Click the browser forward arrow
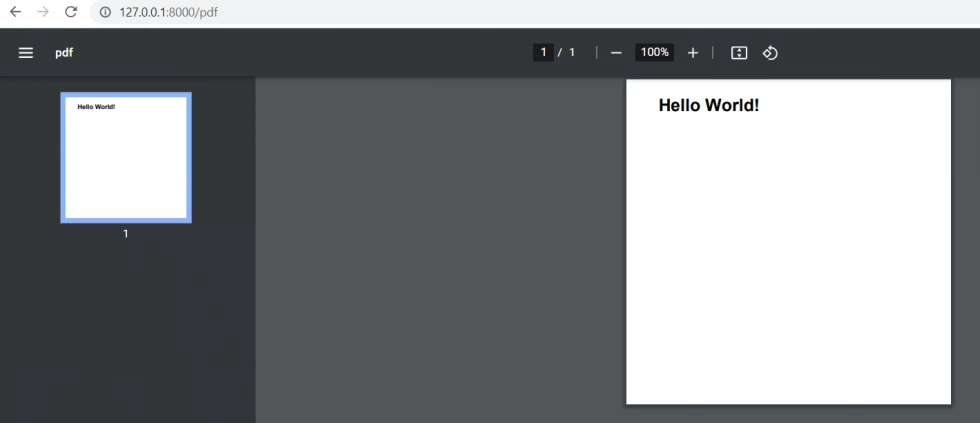 [x=43, y=12]
